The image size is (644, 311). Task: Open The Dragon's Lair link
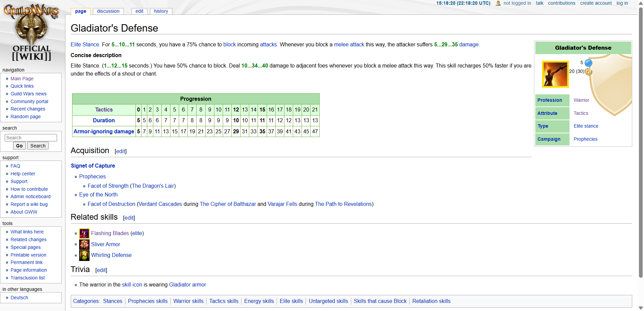(x=153, y=186)
